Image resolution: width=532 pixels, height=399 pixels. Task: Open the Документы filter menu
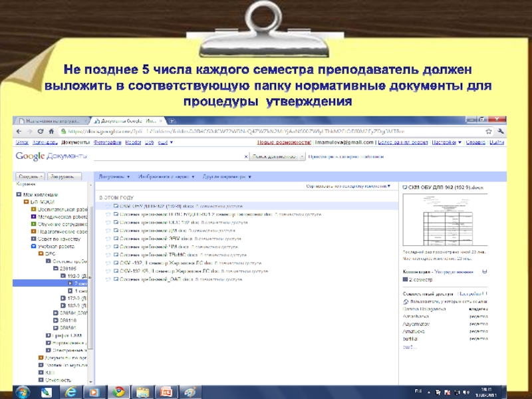coord(114,177)
